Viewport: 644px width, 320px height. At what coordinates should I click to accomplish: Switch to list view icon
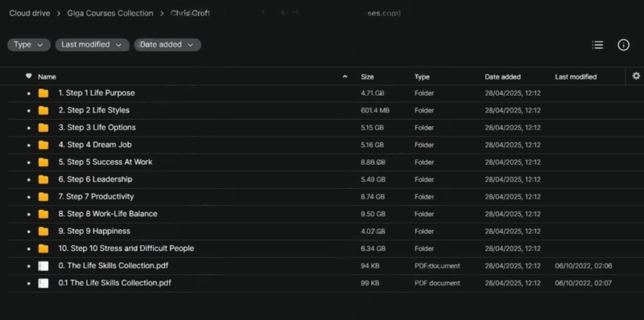click(597, 45)
